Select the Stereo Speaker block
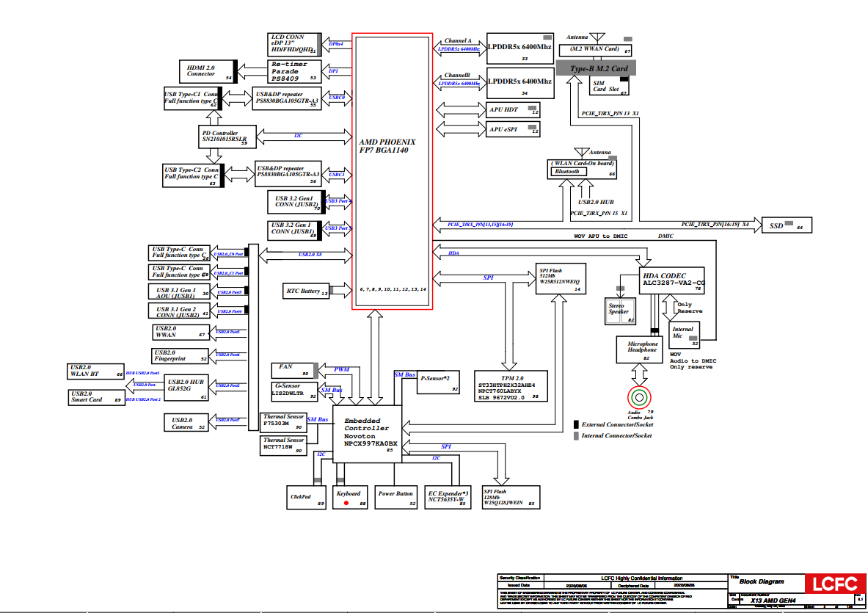This screenshot has height=613, width=868. click(x=621, y=311)
